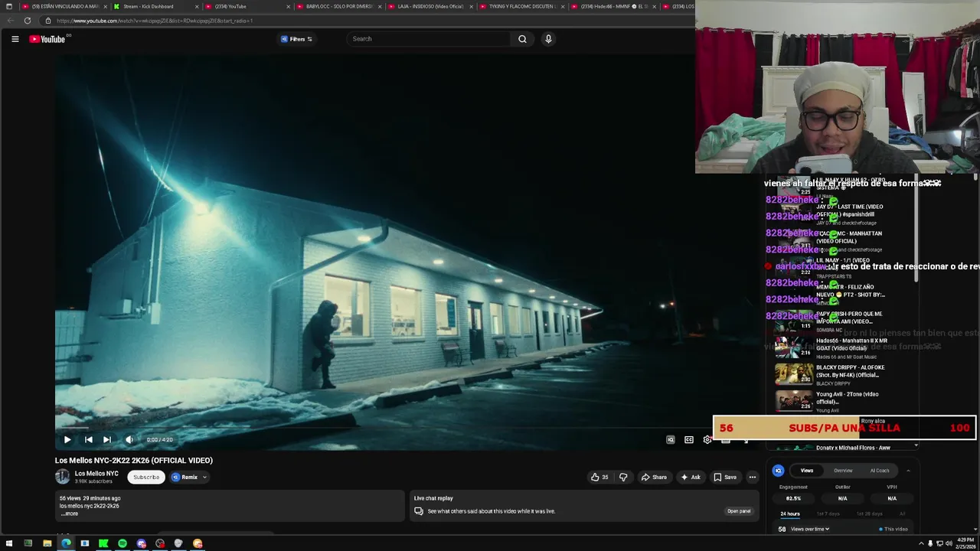Click the browser address bar URL
Screen dimensions: 980x551
[155, 21]
